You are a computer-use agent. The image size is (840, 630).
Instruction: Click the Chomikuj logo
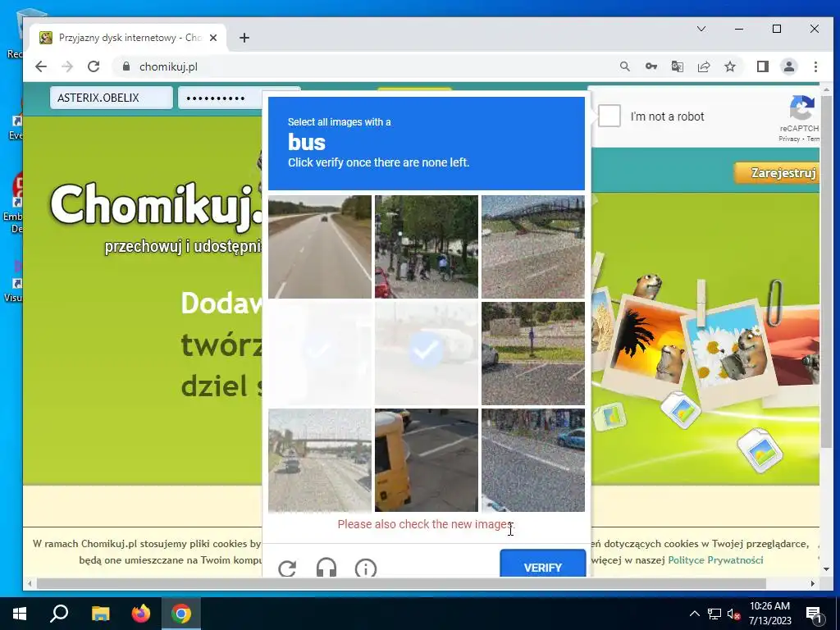pos(157,206)
